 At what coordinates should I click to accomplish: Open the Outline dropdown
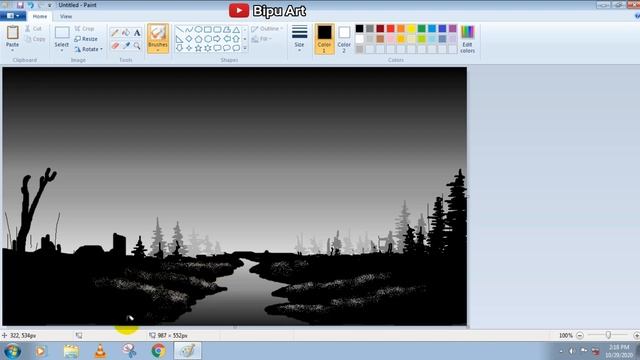click(x=267, y=29)
